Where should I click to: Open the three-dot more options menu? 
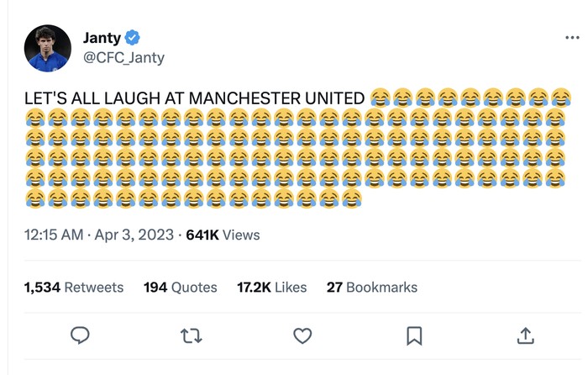pos(572,38)
